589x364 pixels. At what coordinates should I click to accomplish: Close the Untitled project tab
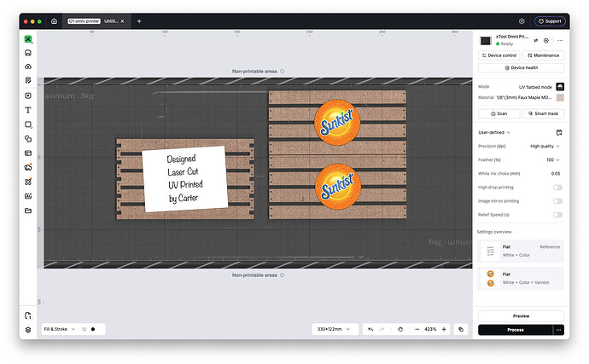pos(122,21)
